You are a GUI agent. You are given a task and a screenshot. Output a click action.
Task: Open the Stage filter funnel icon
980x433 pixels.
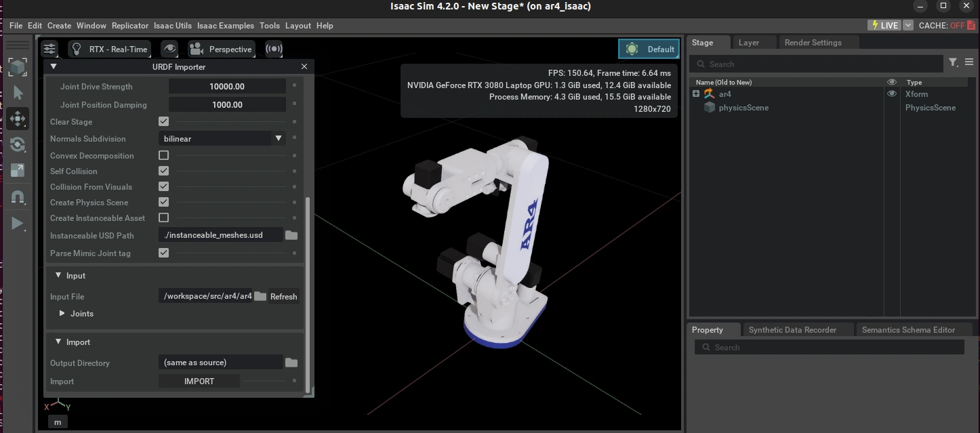(x=954, y=62)
